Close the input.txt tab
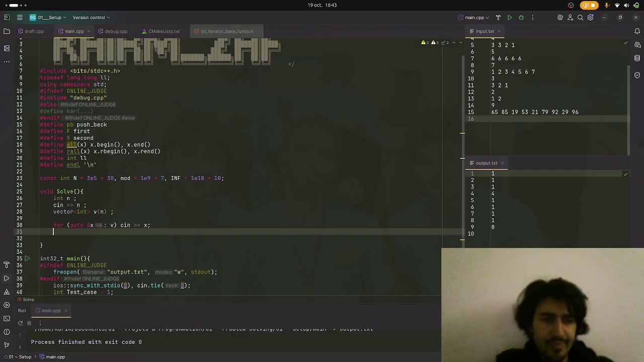Screen dimensions: 644x362 pos(500,31)
